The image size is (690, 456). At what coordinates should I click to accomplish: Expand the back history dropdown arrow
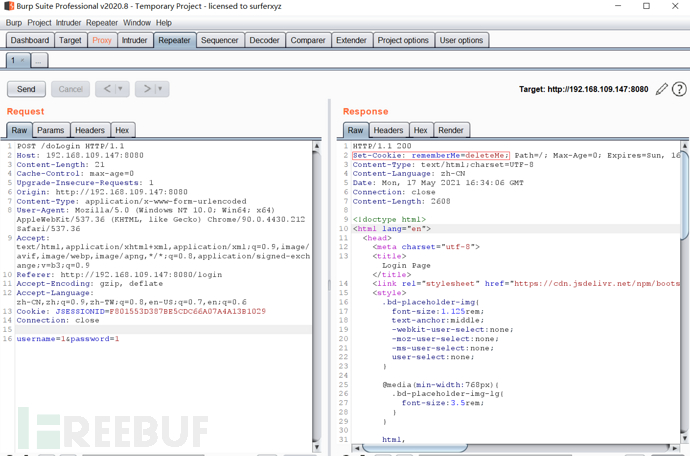121,89
